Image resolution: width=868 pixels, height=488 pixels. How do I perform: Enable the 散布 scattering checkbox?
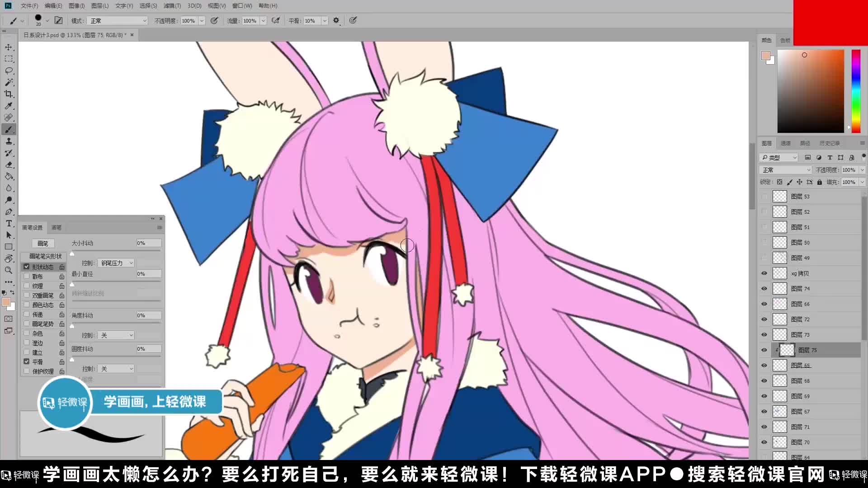pyautogui.click(x=27, y=276)
